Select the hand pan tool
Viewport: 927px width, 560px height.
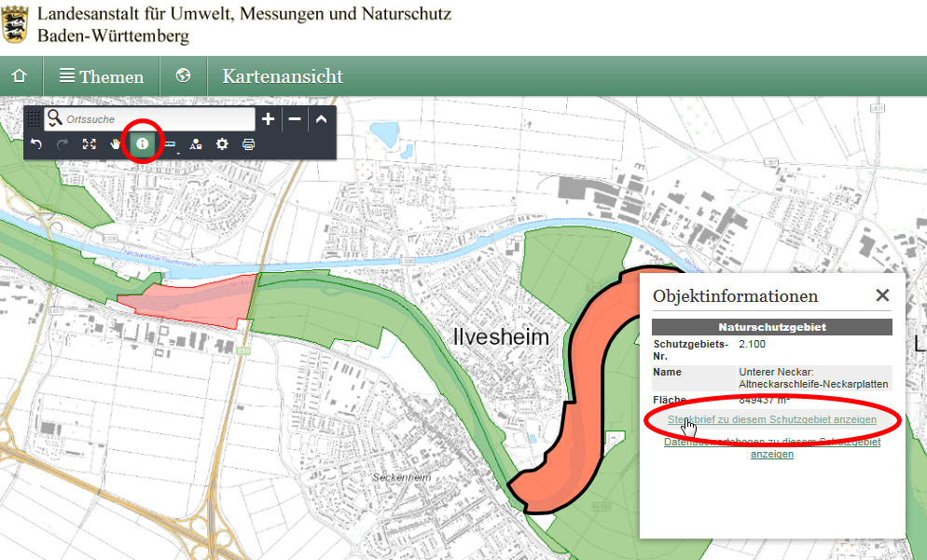[116, 144]
